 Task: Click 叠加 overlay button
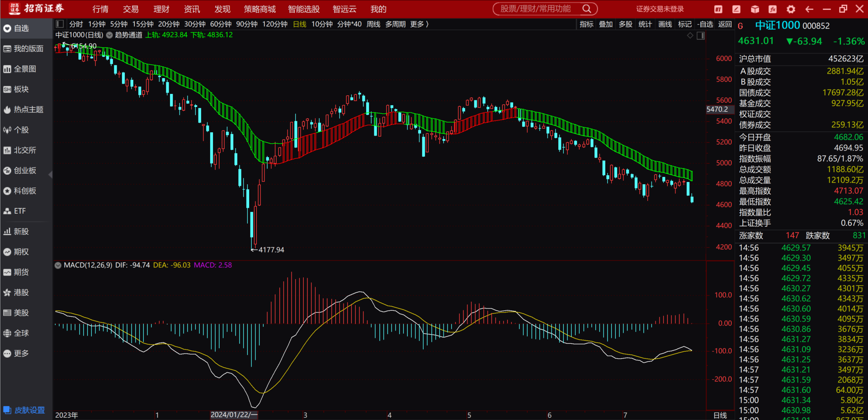[x=606, y=24]
